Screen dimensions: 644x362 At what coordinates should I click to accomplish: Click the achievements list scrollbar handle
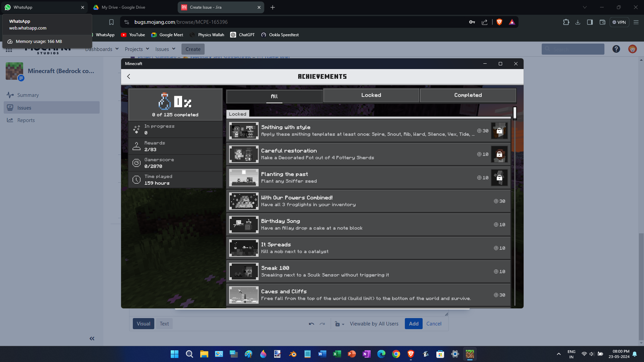click(x=515, y=113)
